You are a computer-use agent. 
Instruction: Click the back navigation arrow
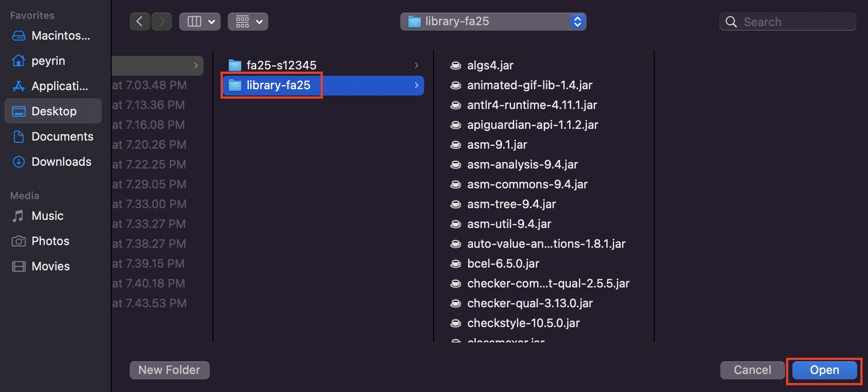click(140, 21)
